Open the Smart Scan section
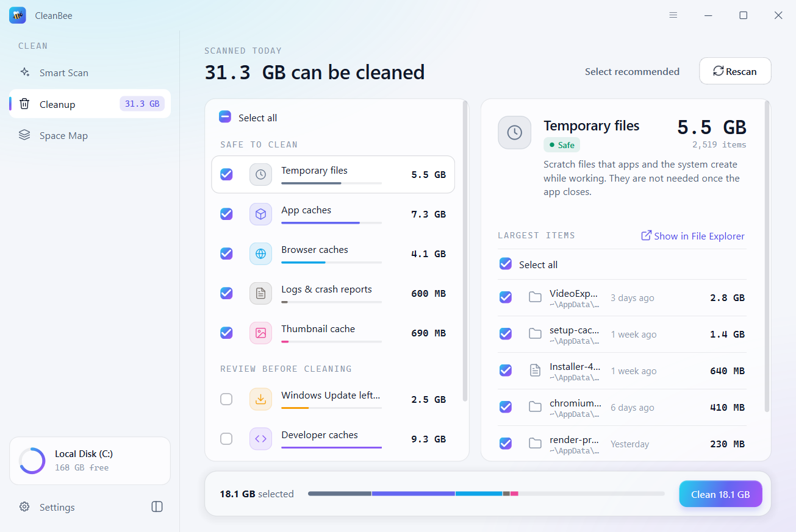Image resolution: width=796 pixels, height=532 pixels. tap(90, 73)
